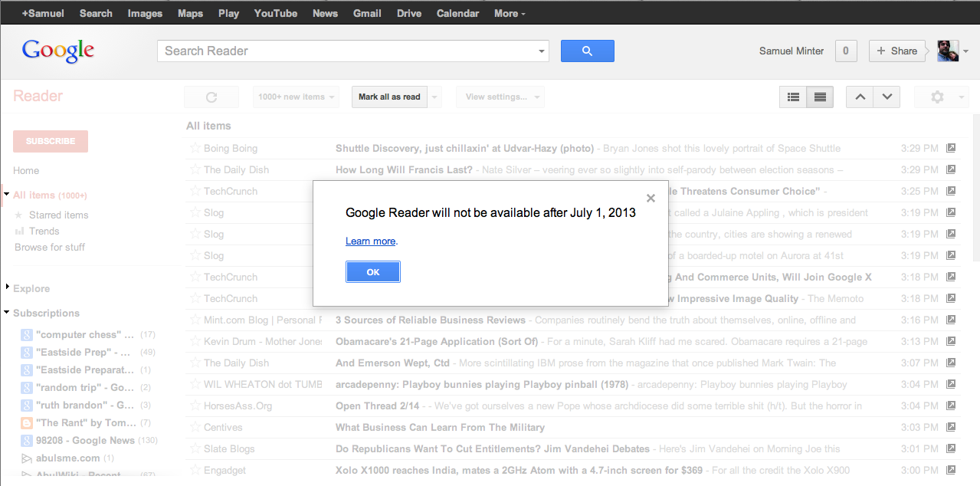The image size is (980, 486).
Task: Open the View settings dropdown
Action: tap(500, 97)
